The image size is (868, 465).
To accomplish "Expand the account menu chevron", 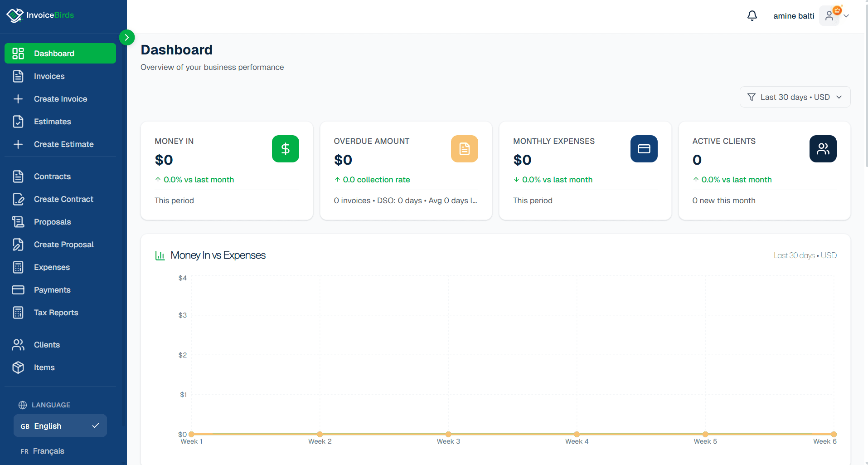I will (x=846, y=16).
